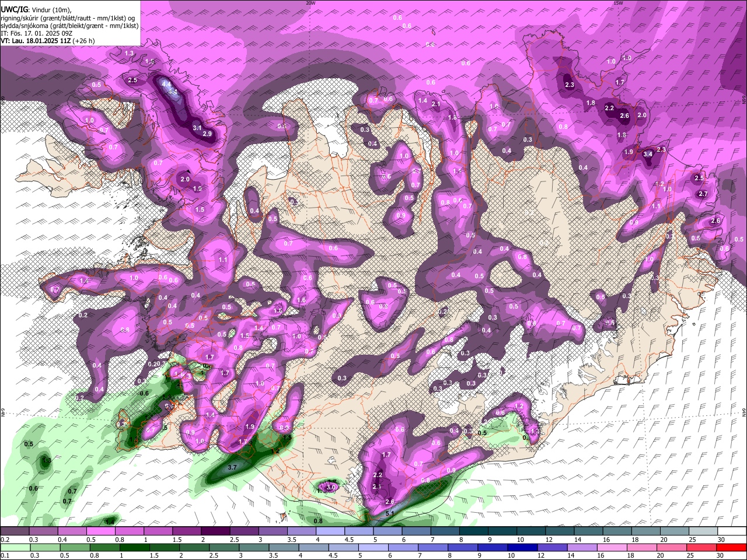The width and height of the screenshot is (747, 560).
Task: Click the '2.7' value in the east
Action: (x=703, y=194)
